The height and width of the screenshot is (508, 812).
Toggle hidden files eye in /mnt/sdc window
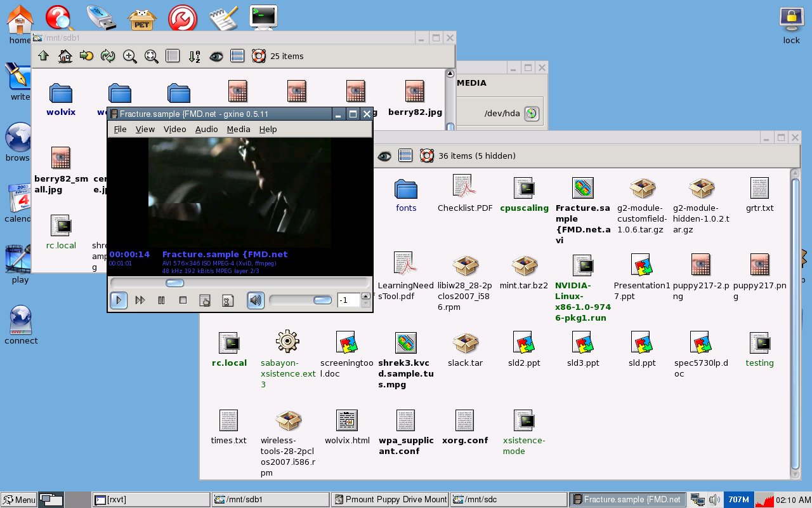coord(384,156)
